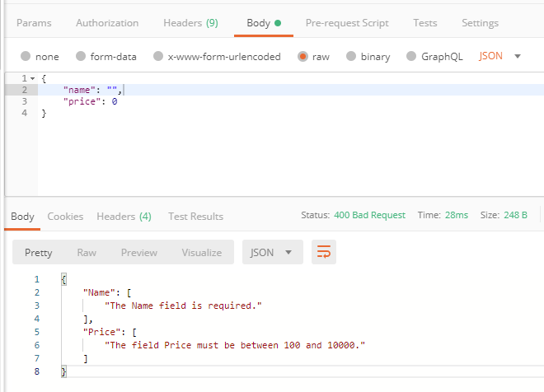Select the raw body radio button
Screen dimensions: 544x392
point(302,56)
